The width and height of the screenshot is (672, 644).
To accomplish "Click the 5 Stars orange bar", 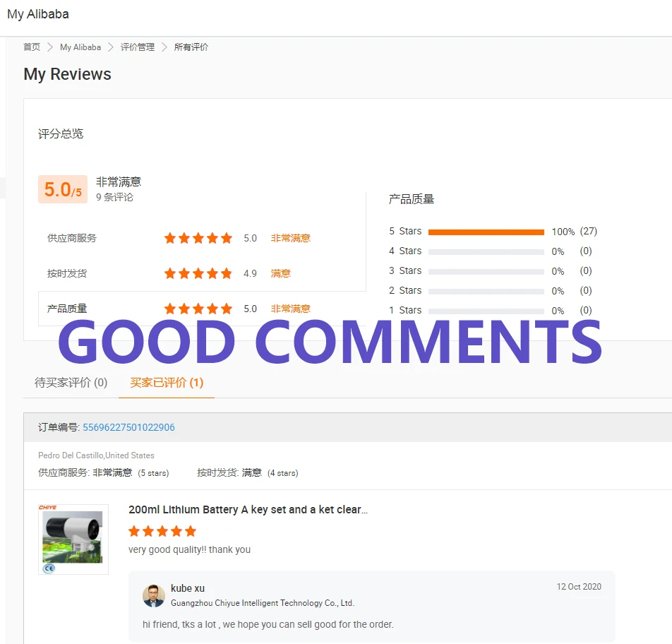I will coord(486,232).
